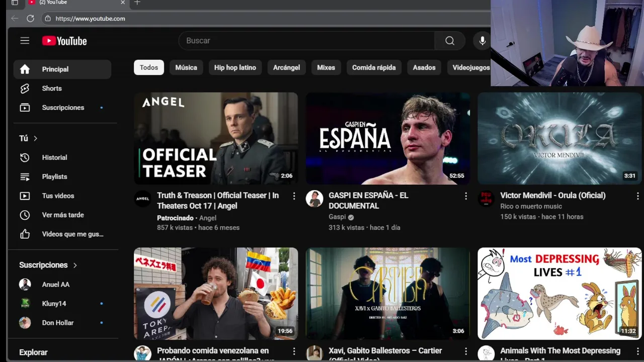Click the browser address bar URL
This screenshot has height=362, width=644.
point(91,19)
